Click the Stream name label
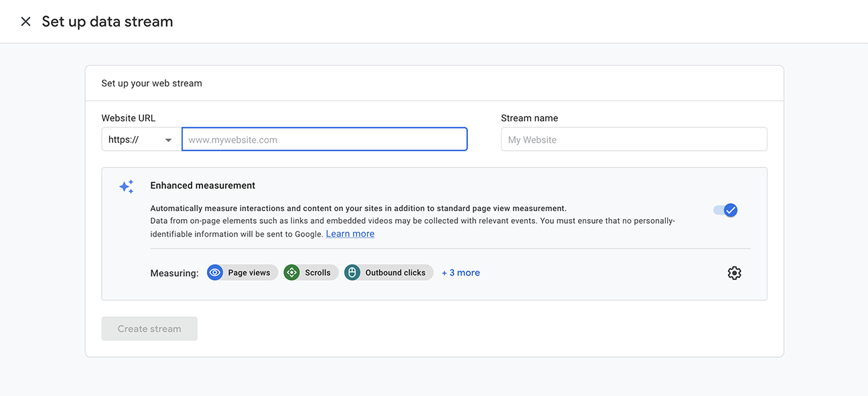This screenshot has height=396, width=868. click(x=529, y=118)
